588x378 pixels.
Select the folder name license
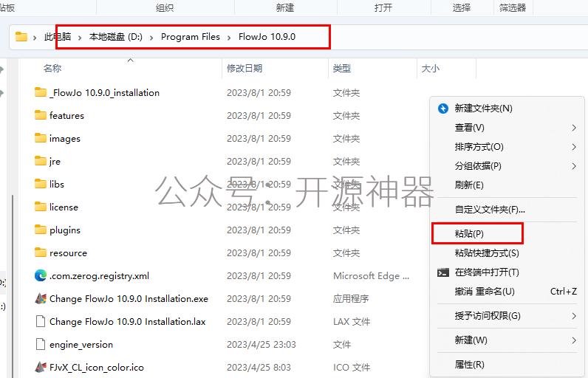coord(64,207)
